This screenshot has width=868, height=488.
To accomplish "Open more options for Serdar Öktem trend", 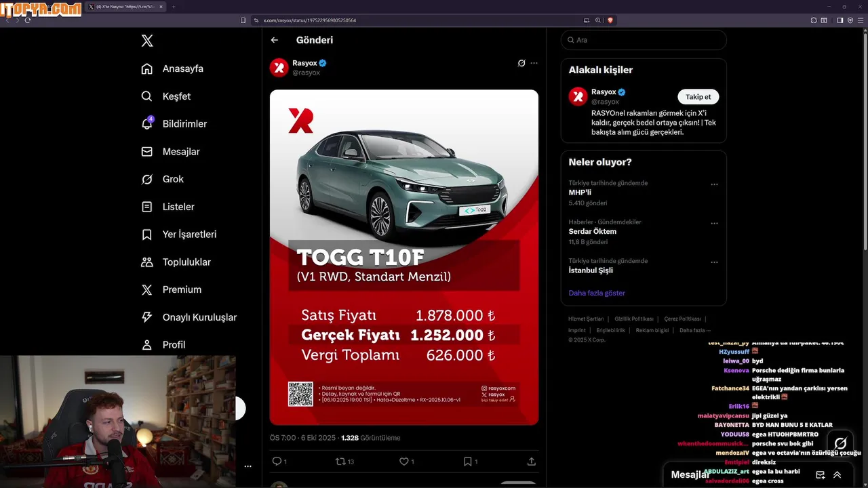I will point(714,223).
